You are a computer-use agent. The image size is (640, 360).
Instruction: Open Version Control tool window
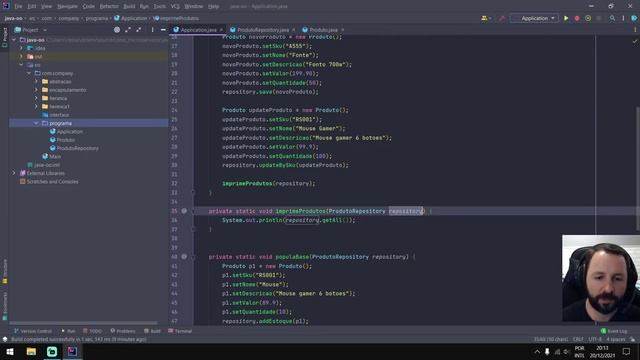(33, 331)
